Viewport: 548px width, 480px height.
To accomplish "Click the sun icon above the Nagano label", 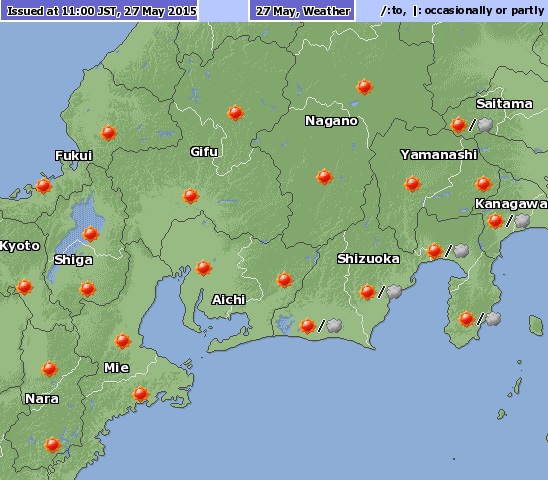I will pyautogui.click(x=365, y=87).
